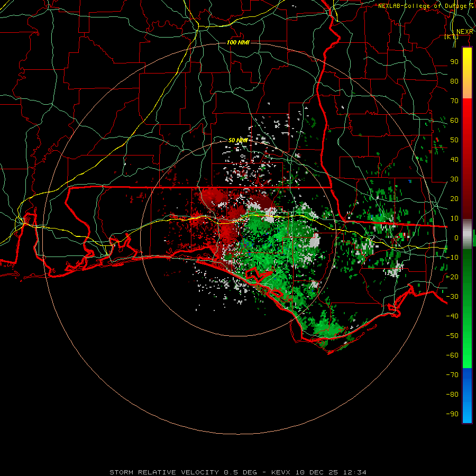
Task: Select the -60 value on velocity scale
Action: point(452,355)
